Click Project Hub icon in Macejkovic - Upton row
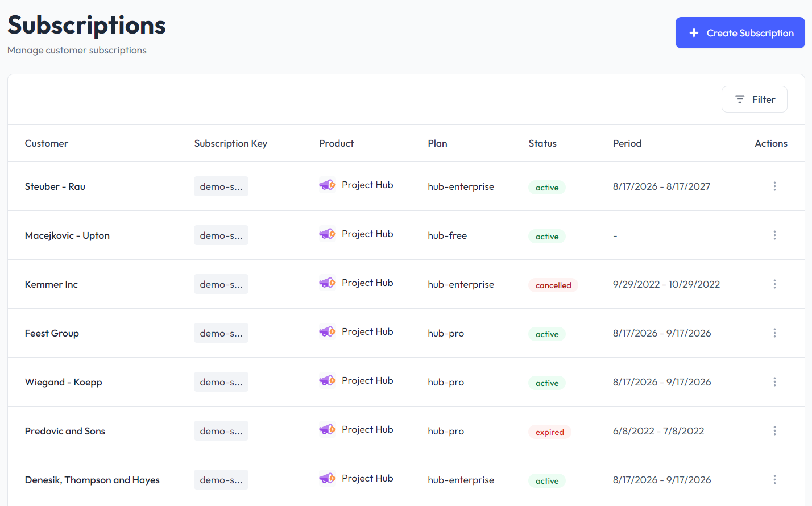Image resolution: width=812 pixels, height=506 pixels. [328, 234]
